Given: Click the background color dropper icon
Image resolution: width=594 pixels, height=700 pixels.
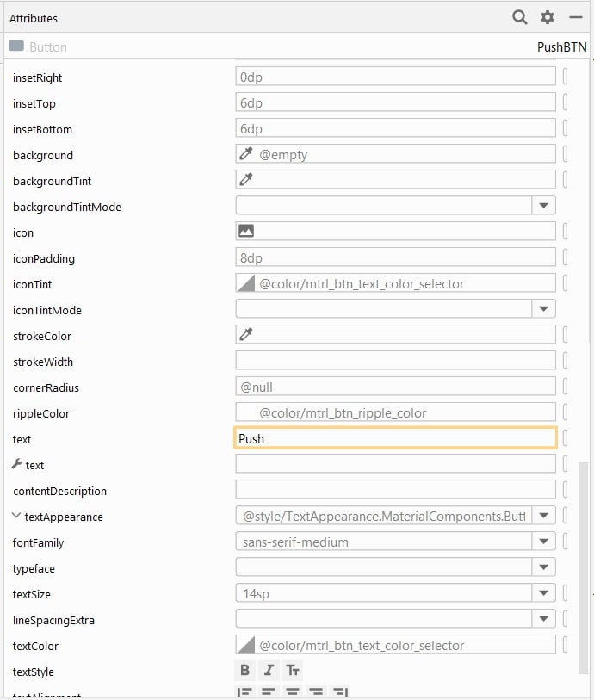Looking at the screenshot, I should coord(245,152).
